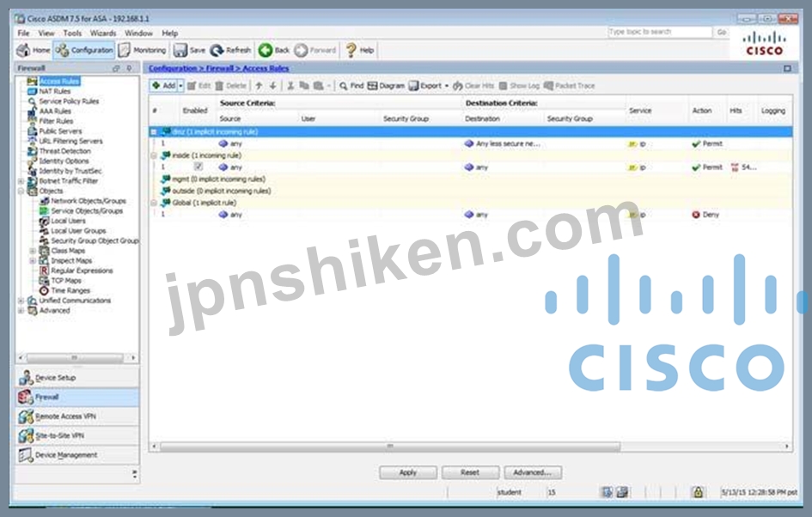Move rule down with arrow icon
The height and width of the screenshot is (517, 812).
click(x=272, y=85)
